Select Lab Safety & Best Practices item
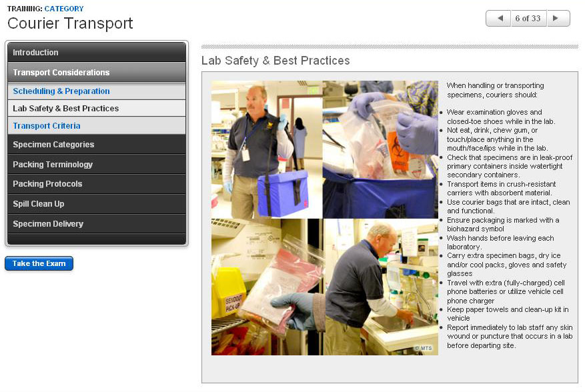 point(96,109)
